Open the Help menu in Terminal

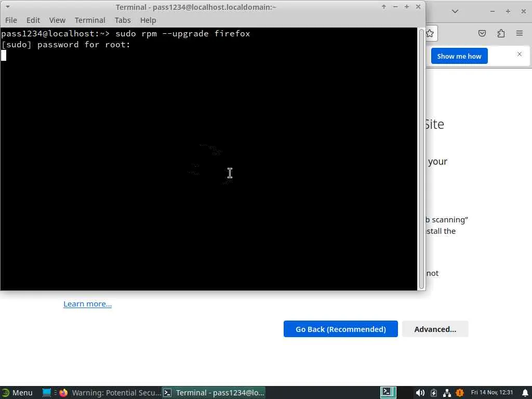tap(148, 20)
